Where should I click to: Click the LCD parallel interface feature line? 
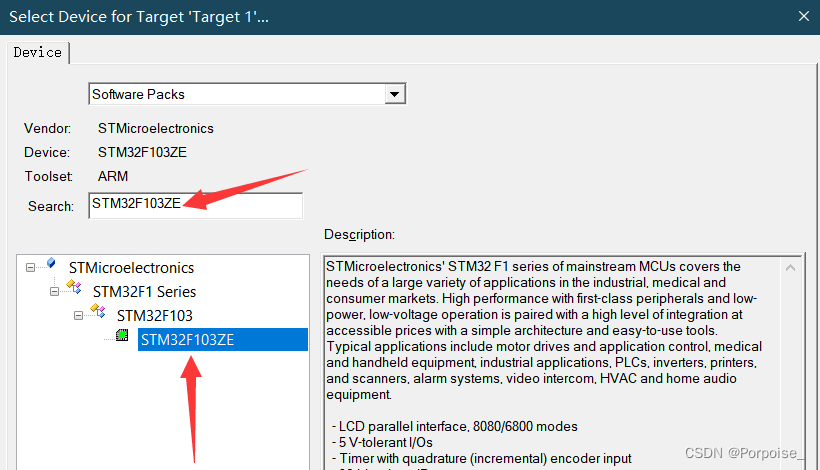tap(455, 427)
